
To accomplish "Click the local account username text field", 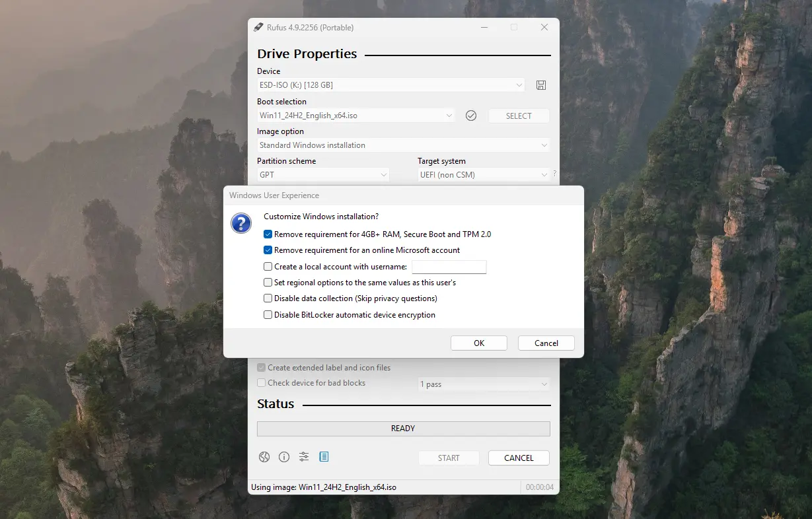I will tap(449, 267).
